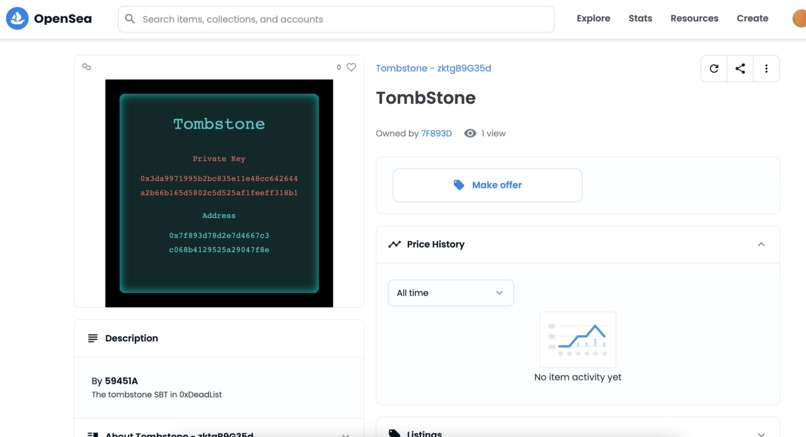
Task: Click the share icon
Action: tap(740, 68)
